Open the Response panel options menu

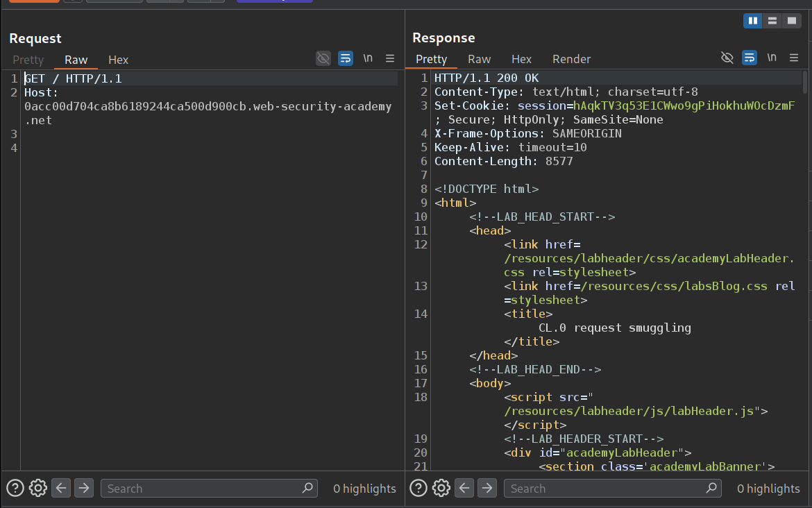[794, 58]
